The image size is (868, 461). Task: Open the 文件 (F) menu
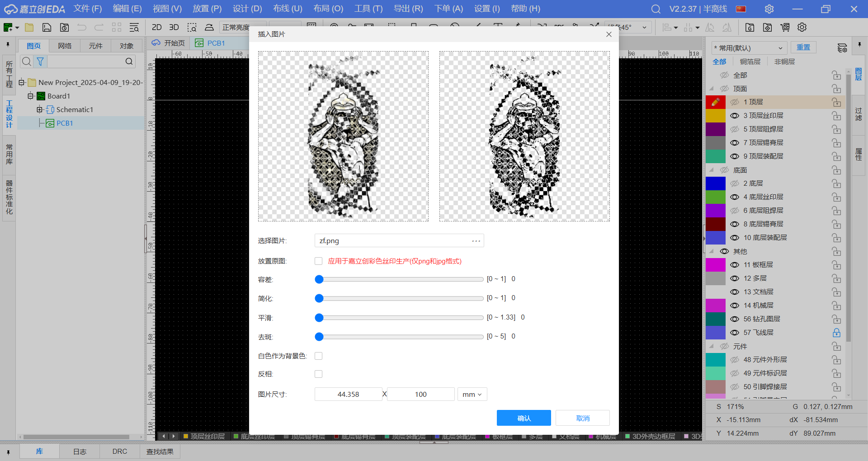[x=88, y=9]
